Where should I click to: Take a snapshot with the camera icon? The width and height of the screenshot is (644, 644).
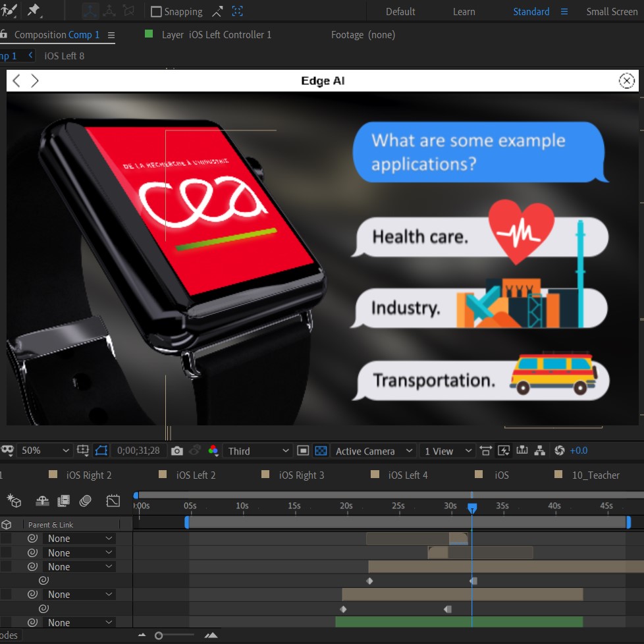(x=177, y=451)
